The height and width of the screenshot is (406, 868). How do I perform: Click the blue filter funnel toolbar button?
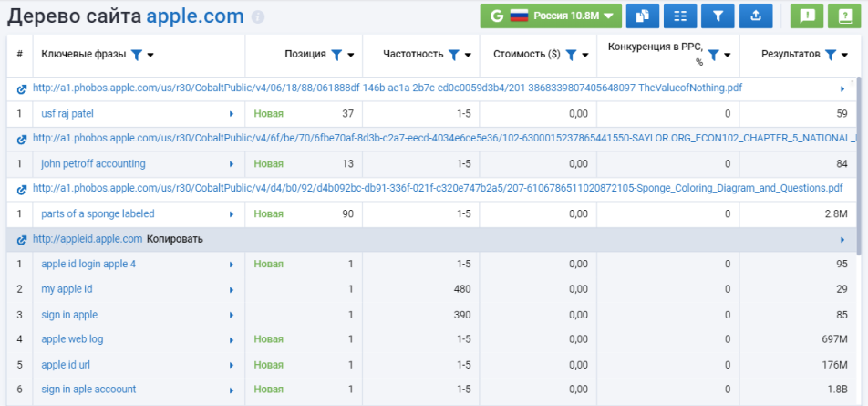[x=718, y=16]
